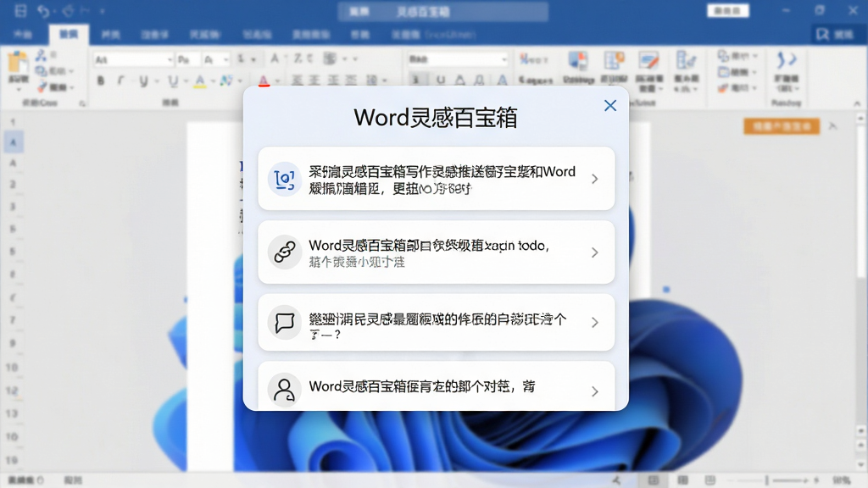Open the clipboard group dialog launcher

coord(82,103)
